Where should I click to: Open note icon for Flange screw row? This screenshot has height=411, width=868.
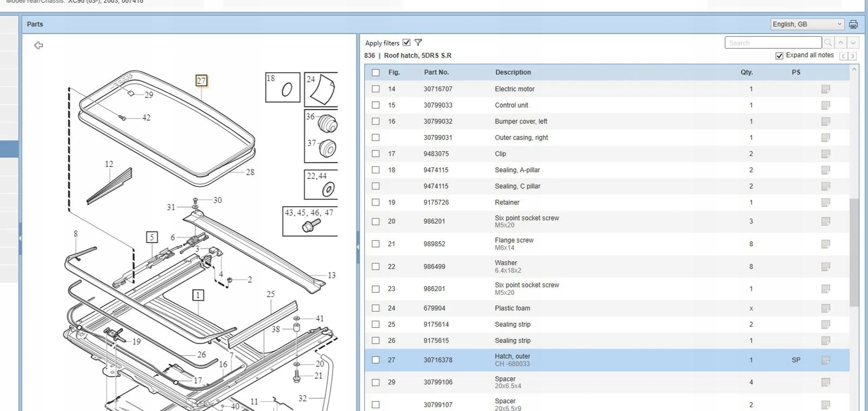pyautogui.click(x=826, y=244)
